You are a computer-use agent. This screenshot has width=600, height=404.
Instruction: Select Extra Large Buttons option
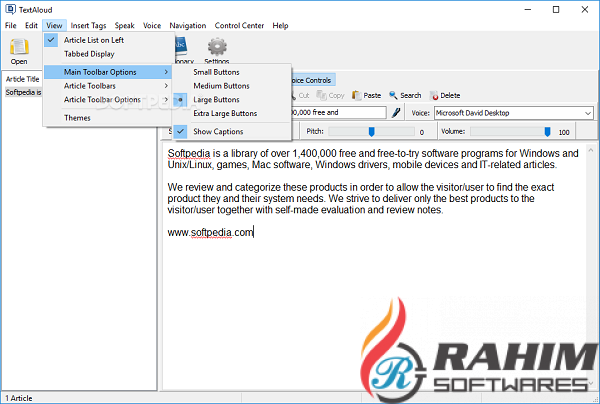232,113
